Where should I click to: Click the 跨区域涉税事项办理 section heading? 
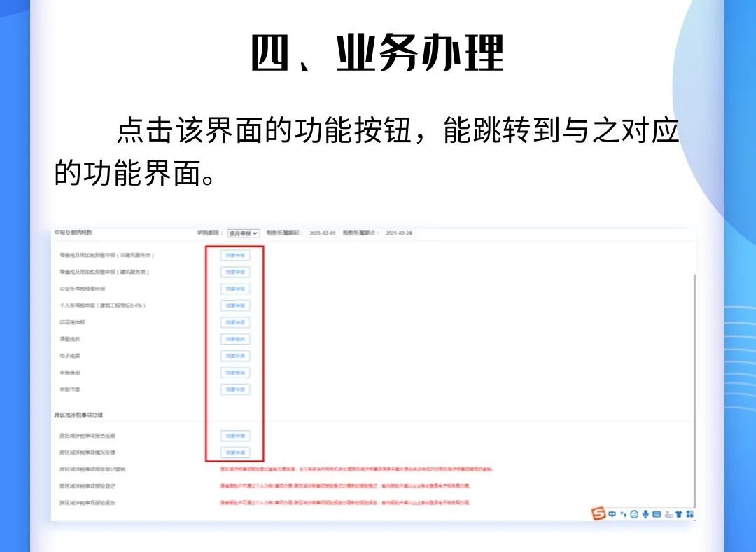pos(78,415)
